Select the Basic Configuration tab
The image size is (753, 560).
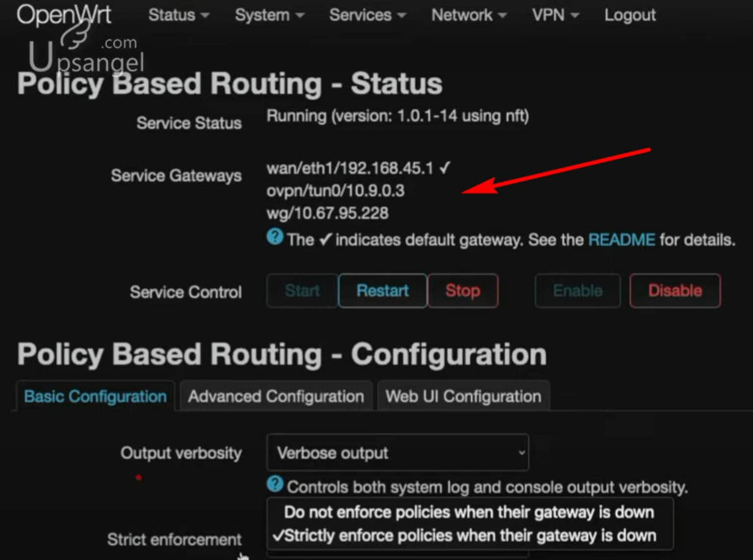pyautogui.click(x=95, y=396)
